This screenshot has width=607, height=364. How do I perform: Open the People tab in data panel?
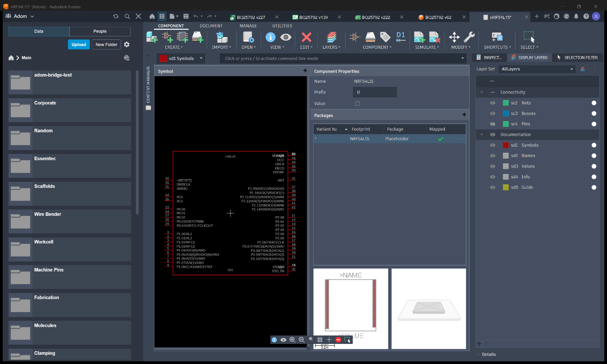tap(100, 31)
